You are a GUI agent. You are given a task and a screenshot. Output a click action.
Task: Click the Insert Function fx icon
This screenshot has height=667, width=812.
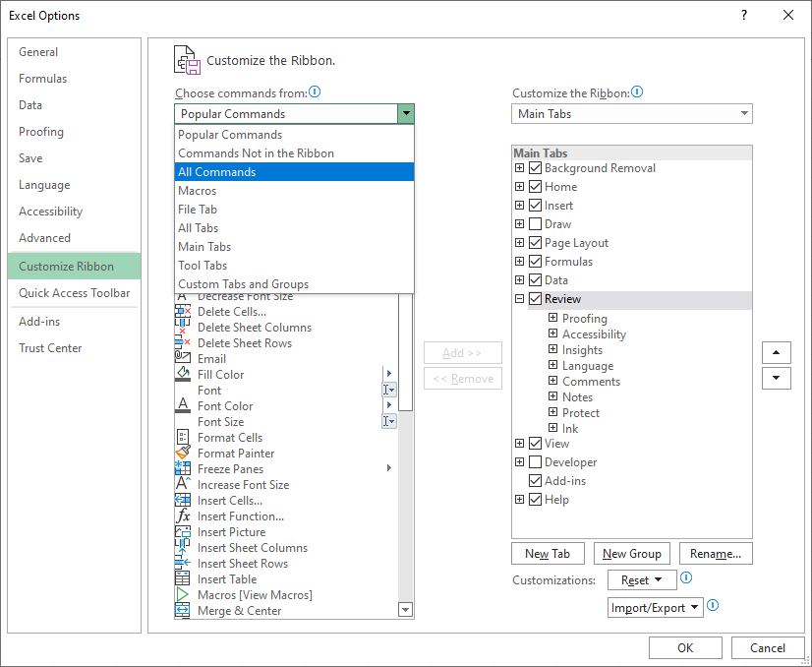(183, 516)
